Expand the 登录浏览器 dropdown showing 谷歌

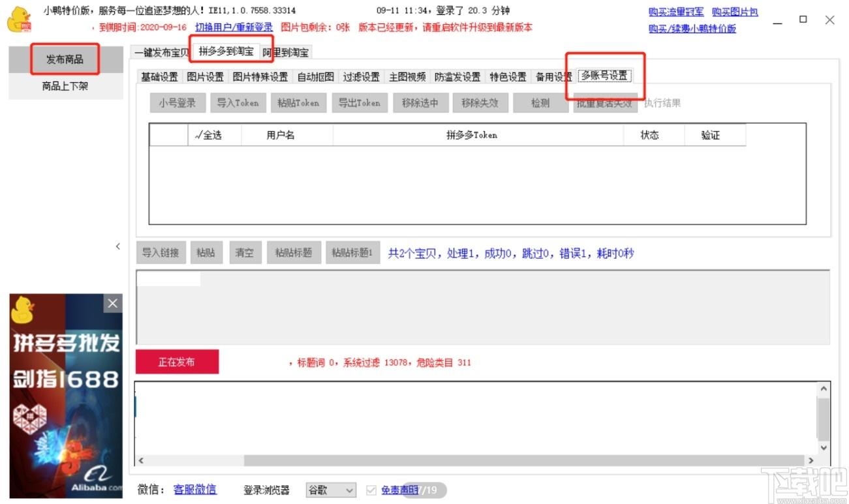[331, 490]
